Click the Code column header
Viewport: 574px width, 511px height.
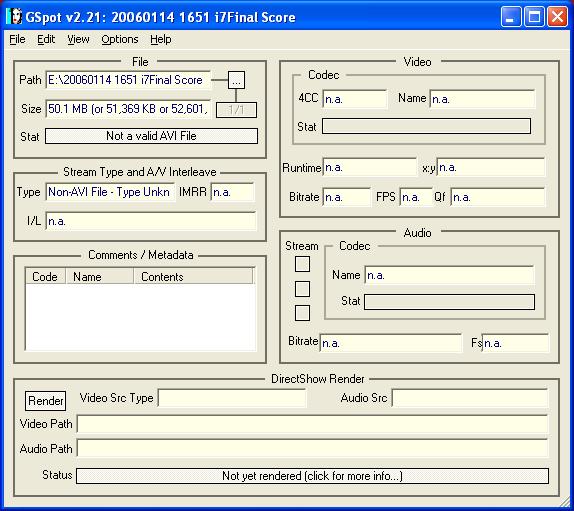point(45,276)
